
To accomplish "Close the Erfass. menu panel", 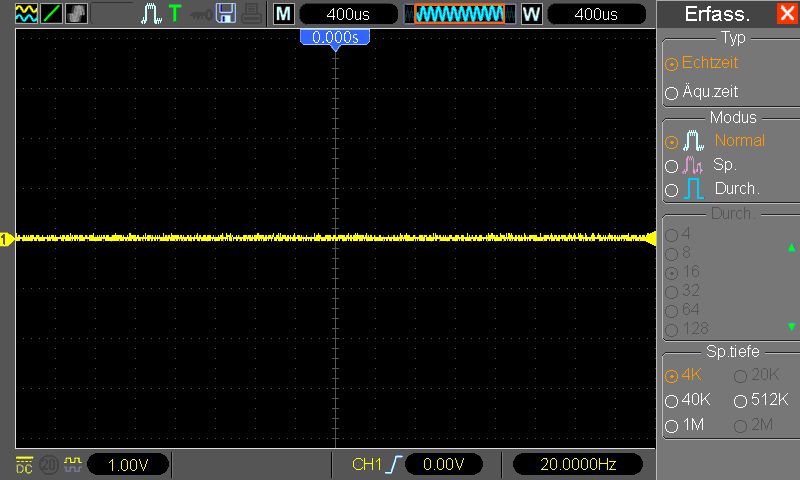I will [x=786, y=14].
